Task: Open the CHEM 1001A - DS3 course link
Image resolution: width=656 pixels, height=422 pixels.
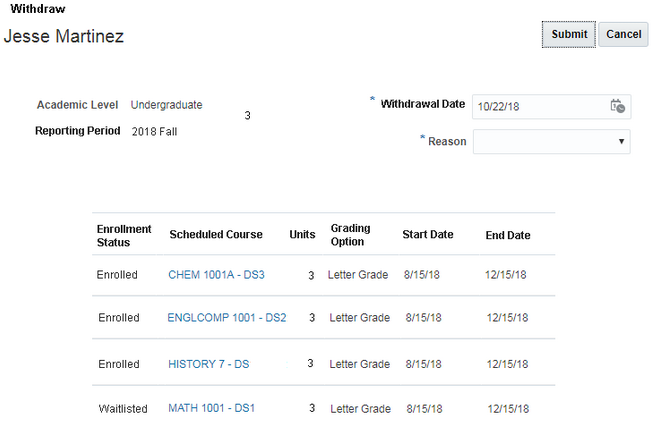Action: coord(216,274)
